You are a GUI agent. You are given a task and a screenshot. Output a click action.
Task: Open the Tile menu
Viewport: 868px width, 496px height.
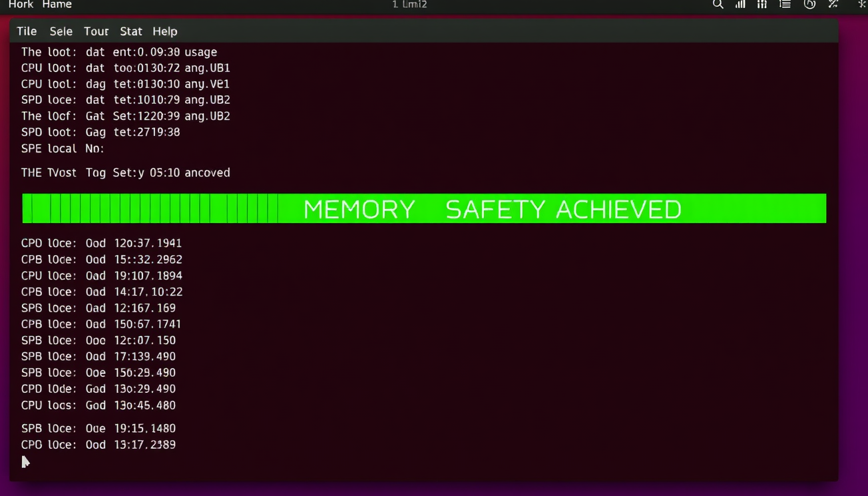pos(27,31)
